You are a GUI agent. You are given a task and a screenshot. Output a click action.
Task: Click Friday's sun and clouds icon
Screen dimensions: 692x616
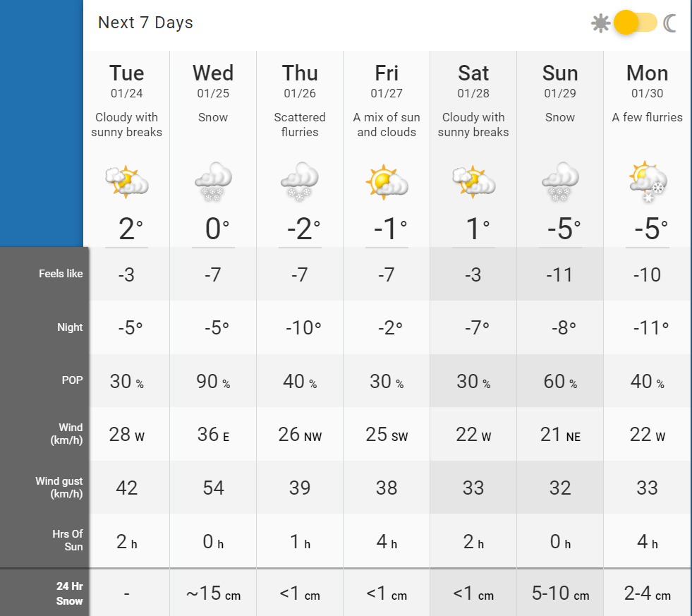(387, 181)
